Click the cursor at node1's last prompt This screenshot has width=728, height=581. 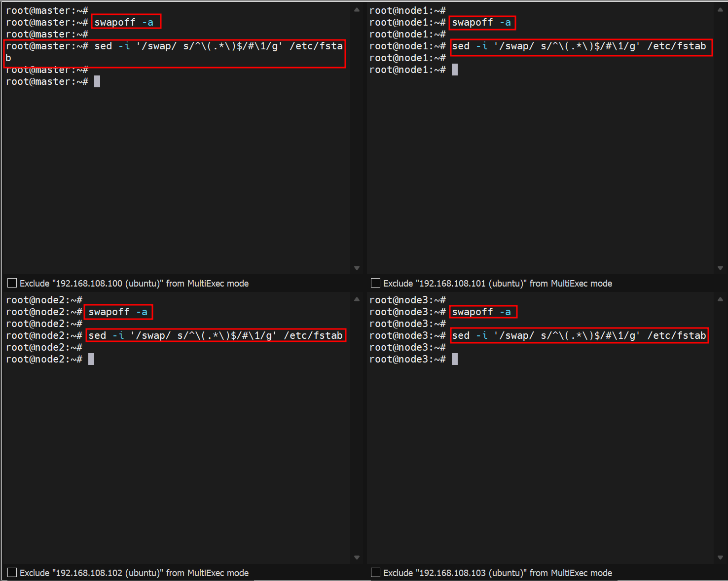(x=455, y=70)
